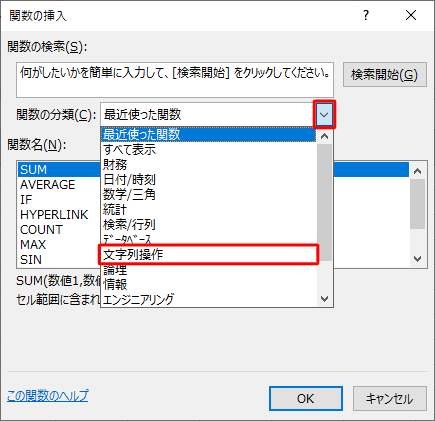Click the キャンセル button

point(390,399)
